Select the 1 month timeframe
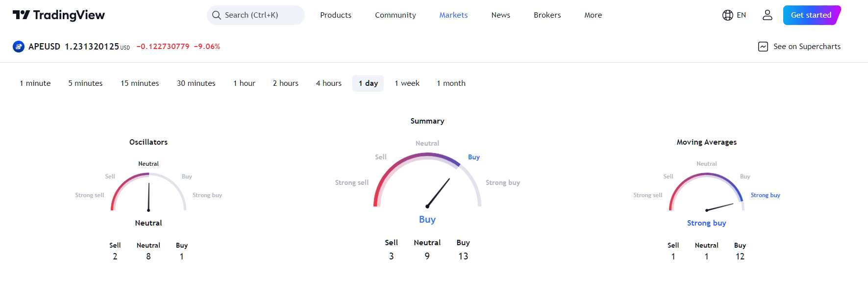The image size is (868, 281). [x=451, y=83]
